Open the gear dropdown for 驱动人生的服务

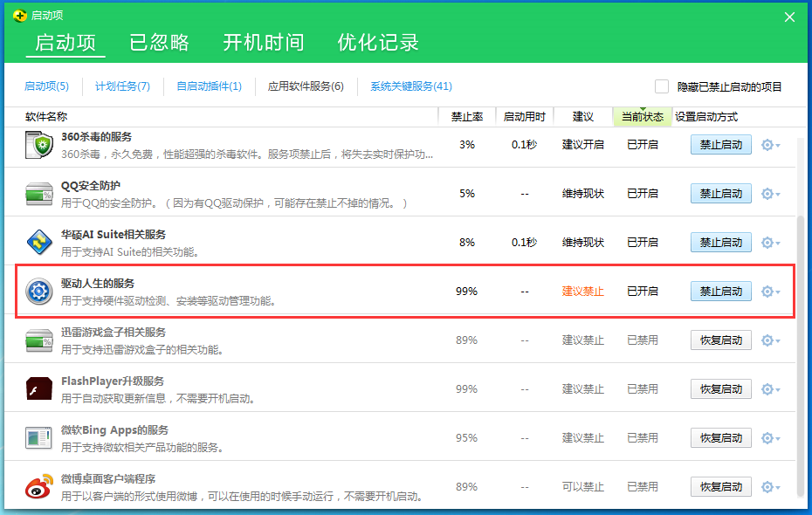[x=768, y=292]
